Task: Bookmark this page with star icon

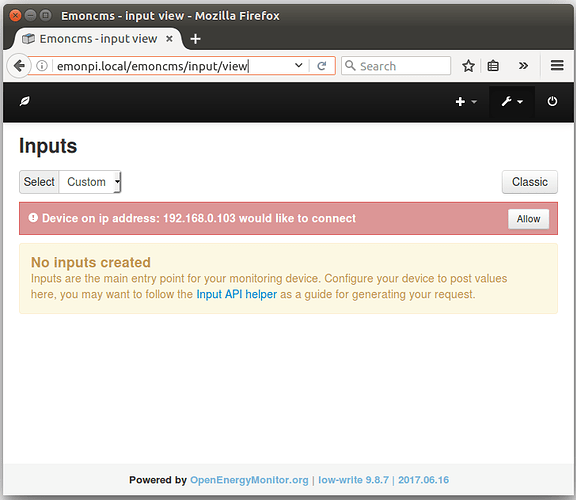Action: tap(468, 66)
